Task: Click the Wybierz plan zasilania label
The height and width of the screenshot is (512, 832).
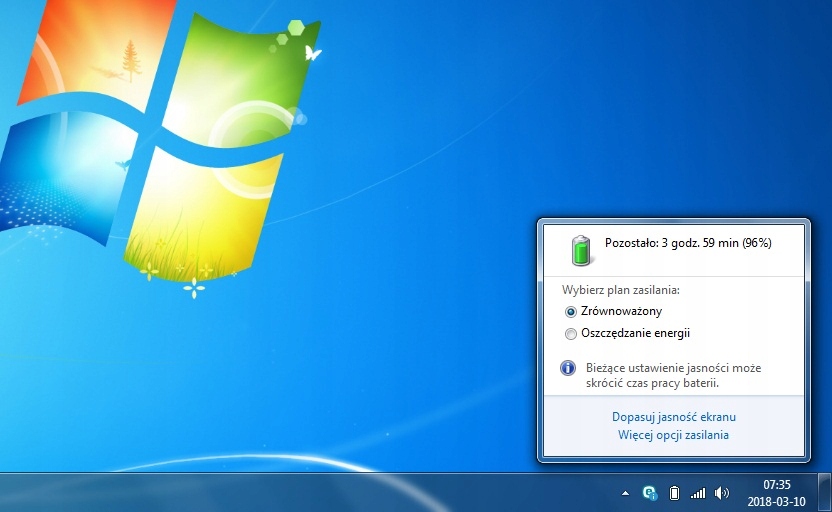Action: (x=621, y=290)
